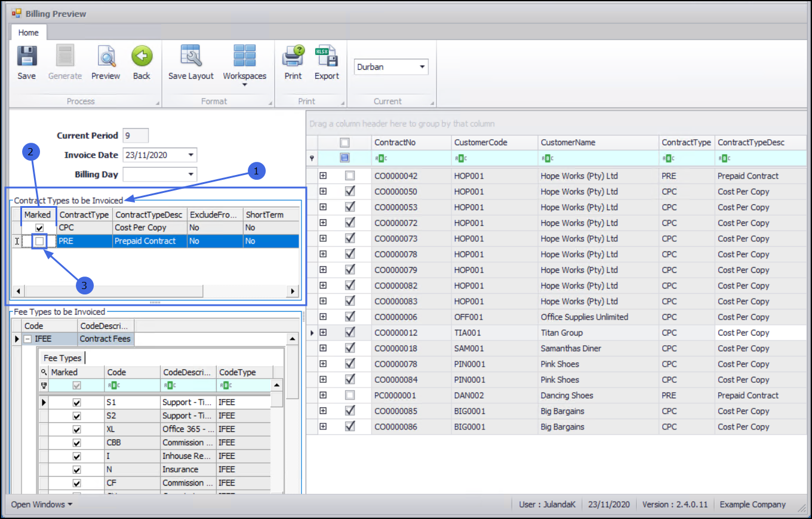Open the Workspaces menu icon
This screenshot has width=812, height=519.
(x=244, y=57)
